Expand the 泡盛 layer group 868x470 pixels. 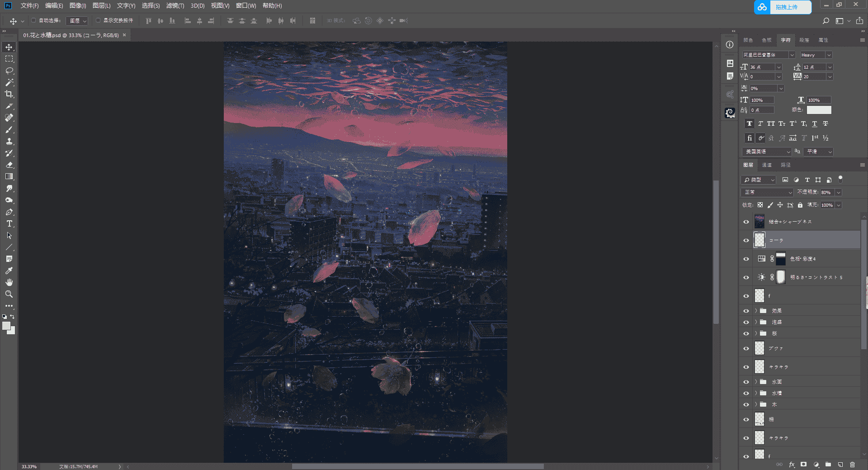pos(756,322)
